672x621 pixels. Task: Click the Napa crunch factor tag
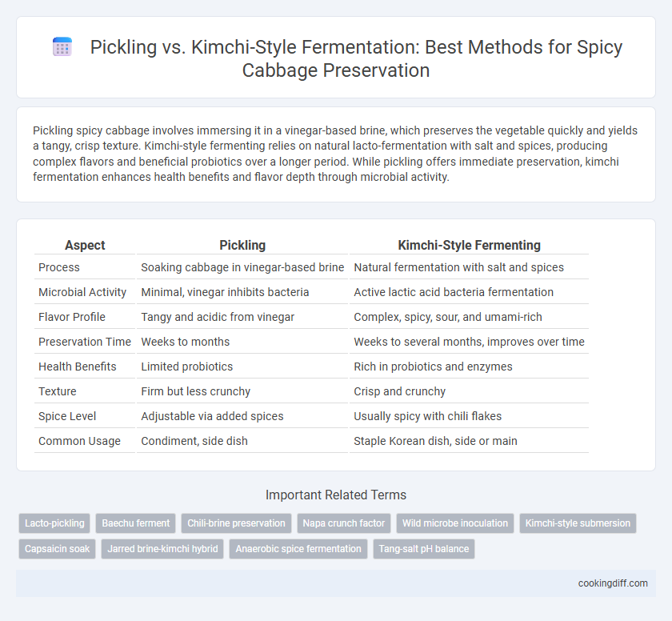(344, 523)
